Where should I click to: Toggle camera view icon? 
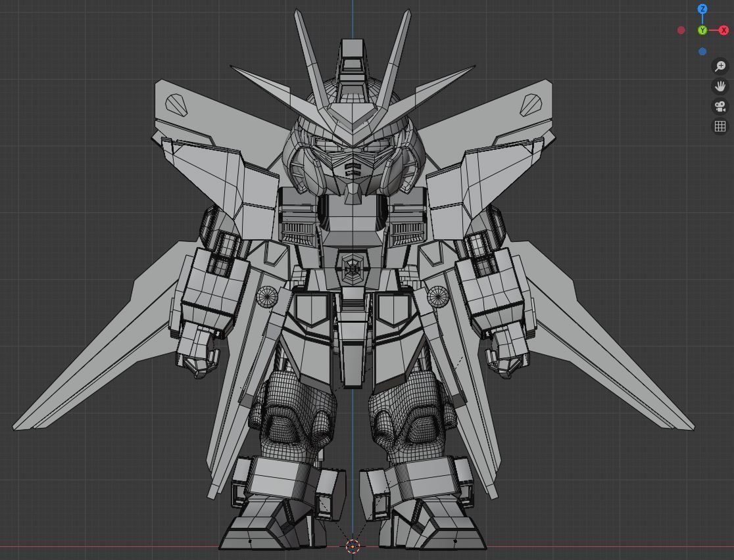[720, 106]
